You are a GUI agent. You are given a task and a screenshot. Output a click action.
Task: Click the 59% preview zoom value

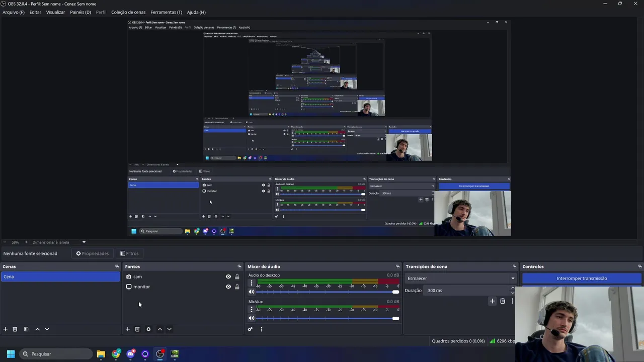click(x=15, y=242)
